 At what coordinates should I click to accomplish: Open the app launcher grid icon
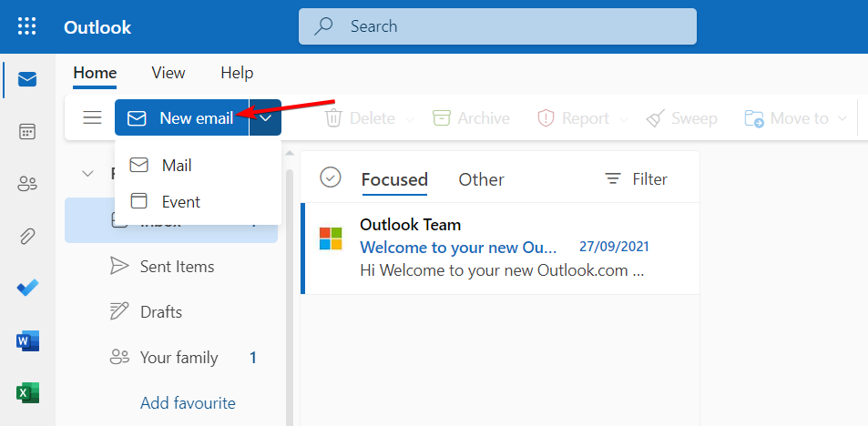pos(27,26)
